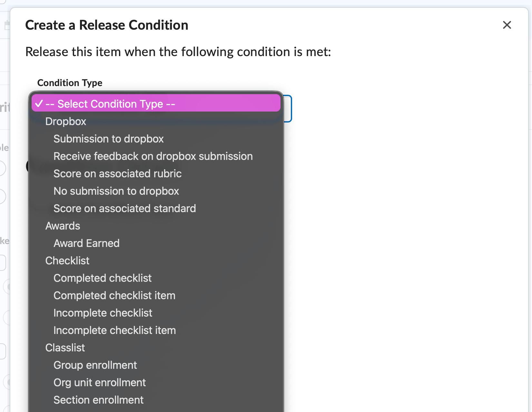Choose the "Award Earned" condition

click(86, 243)
